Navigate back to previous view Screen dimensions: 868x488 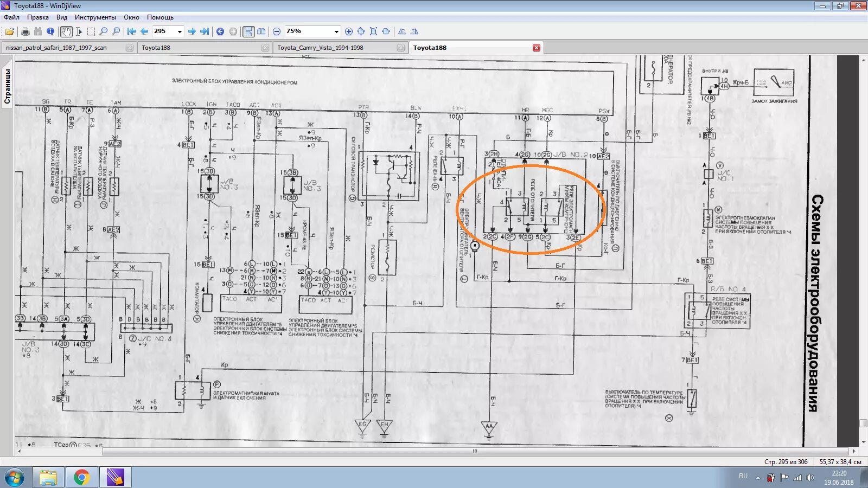pyautogui.click(x=220, y=31)
